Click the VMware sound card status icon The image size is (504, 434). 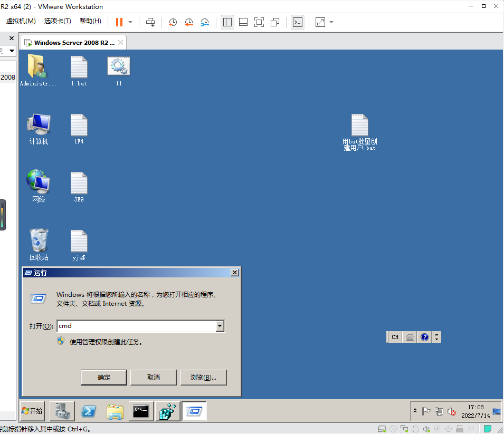(426, 429)
